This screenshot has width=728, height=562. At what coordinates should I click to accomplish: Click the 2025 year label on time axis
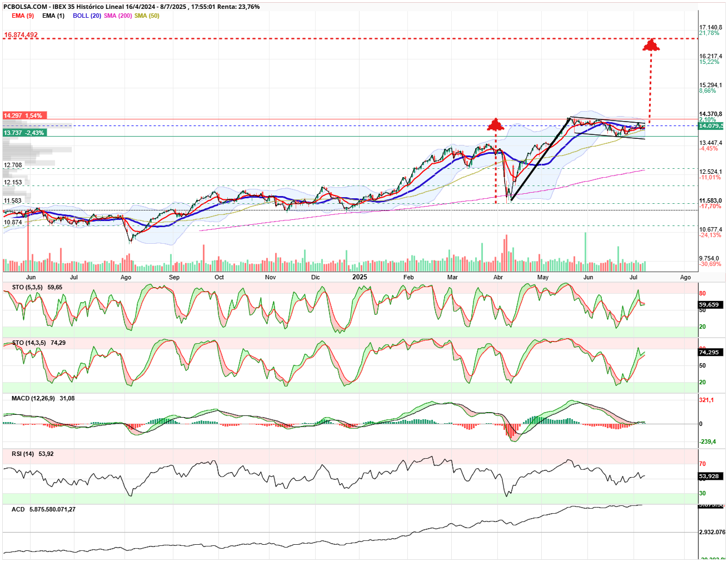pyautogui.click(x=360, y=277)
